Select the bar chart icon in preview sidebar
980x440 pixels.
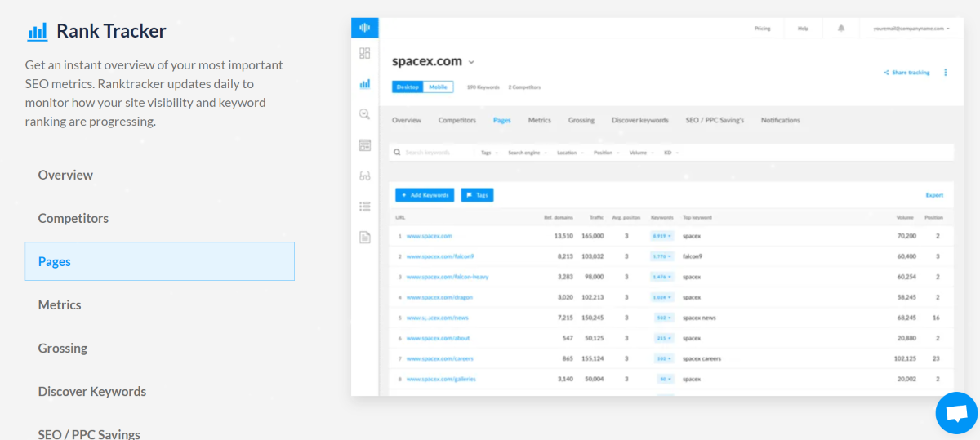(365, 83)
